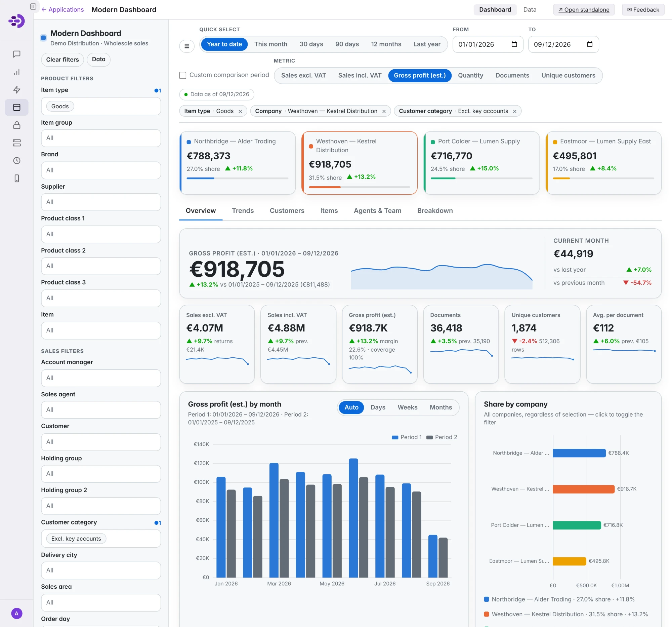Viewport: 672px width, 627px height.
Task: Click the hamburger menu filter button
Action: pos(186,46)
